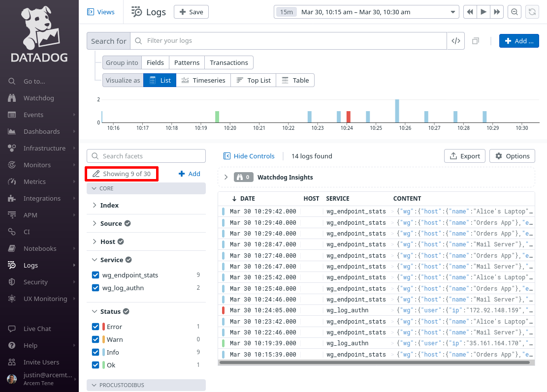This screenshot has height=392, width=547.
Task: Uncheck the Warn status checkbox
Action: 96,339
